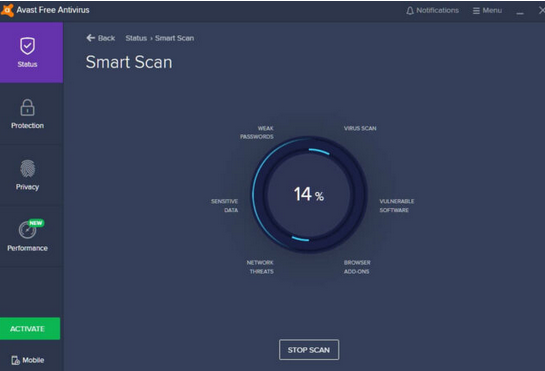Go Back with the arrow button
The width and height of the screenshot is (545, 371).
100,38
